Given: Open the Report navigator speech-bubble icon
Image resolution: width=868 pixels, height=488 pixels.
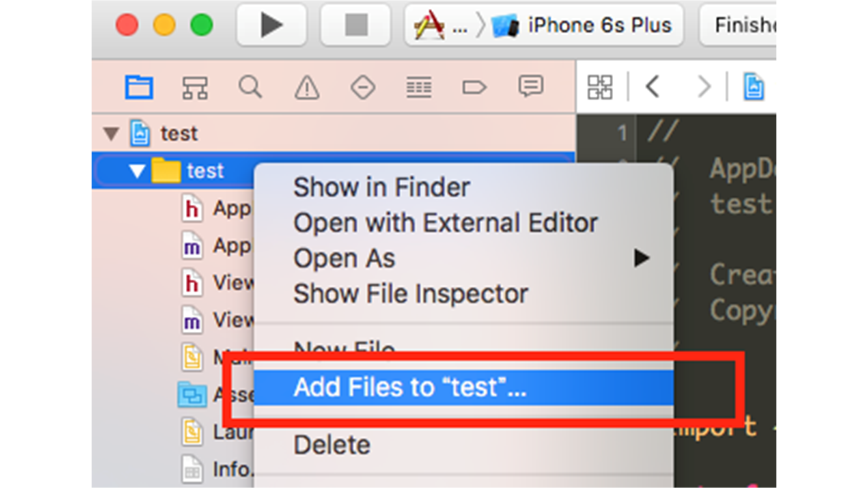Looking at the screenshot, I should pyautogui.click(x=530, y=86).
